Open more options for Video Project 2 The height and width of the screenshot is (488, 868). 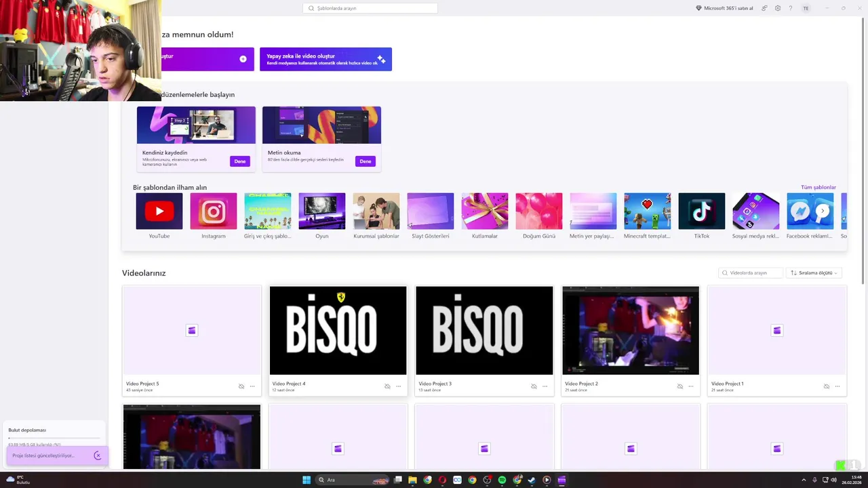[691, 386]
